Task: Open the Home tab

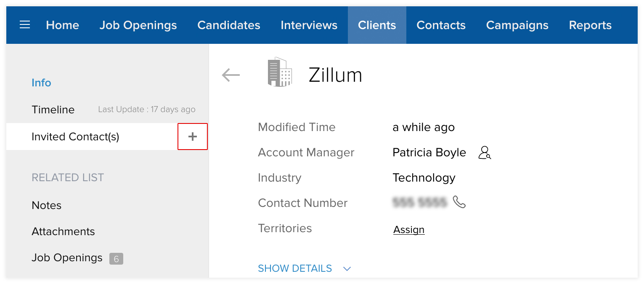Action: click(x=62, y=25)
